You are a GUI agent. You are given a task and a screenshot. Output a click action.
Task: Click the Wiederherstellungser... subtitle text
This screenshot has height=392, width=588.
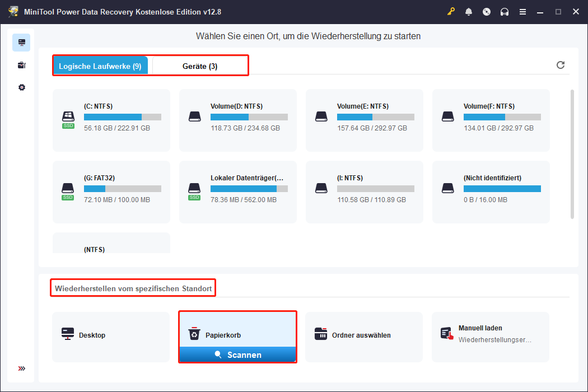click(494, 340)
